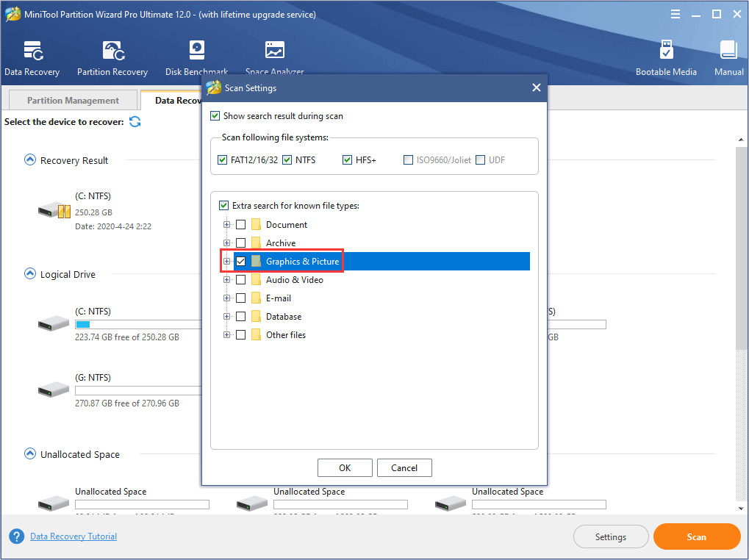Open Space Analyzer tool
The width and height of the screenshot is (749, 560).
point(275,59)
